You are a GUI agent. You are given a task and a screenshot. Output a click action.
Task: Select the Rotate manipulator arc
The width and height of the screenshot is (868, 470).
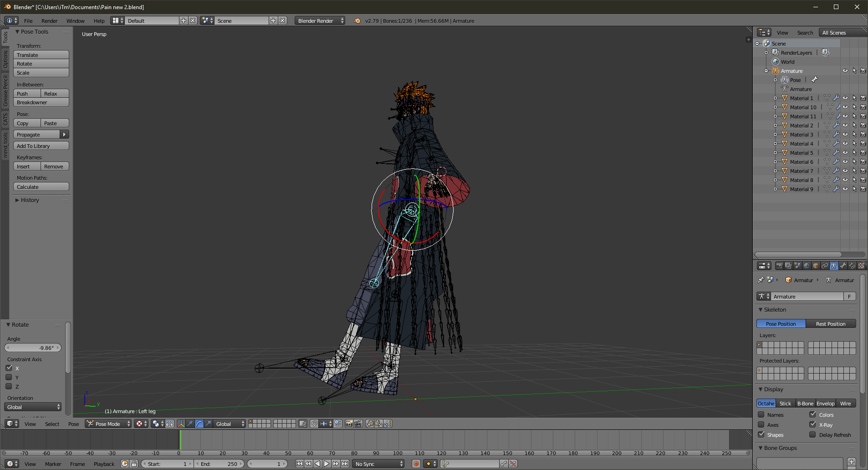(199, 424)
